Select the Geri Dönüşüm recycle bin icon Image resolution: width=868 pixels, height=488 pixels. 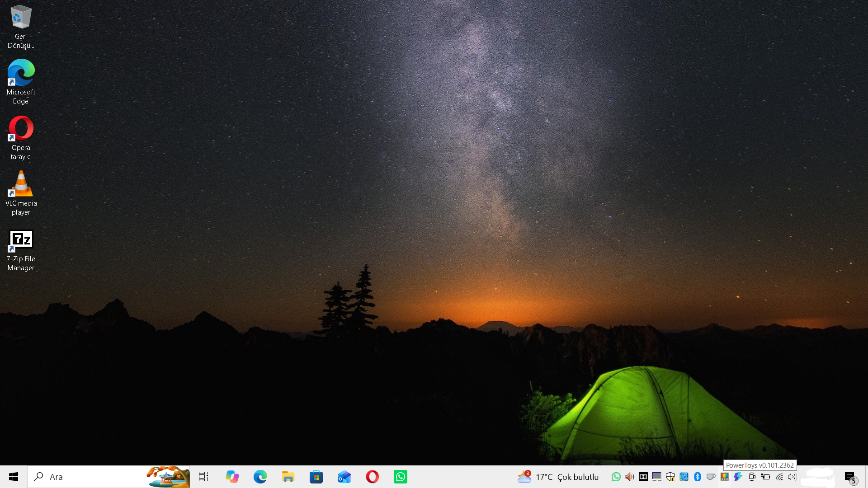point(21,27)
